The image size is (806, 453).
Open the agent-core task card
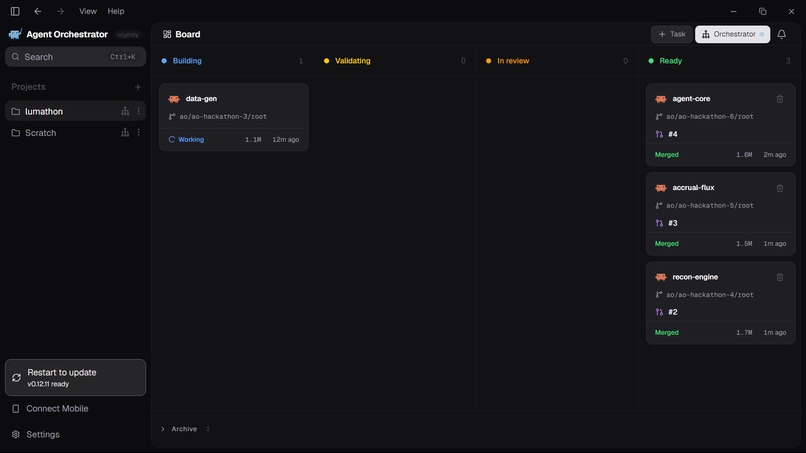[720, 124]
